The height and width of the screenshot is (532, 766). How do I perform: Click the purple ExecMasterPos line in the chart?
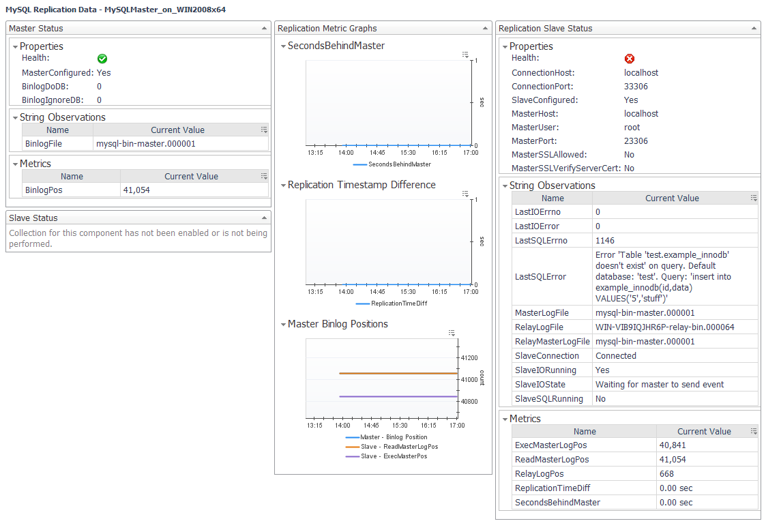398,397
